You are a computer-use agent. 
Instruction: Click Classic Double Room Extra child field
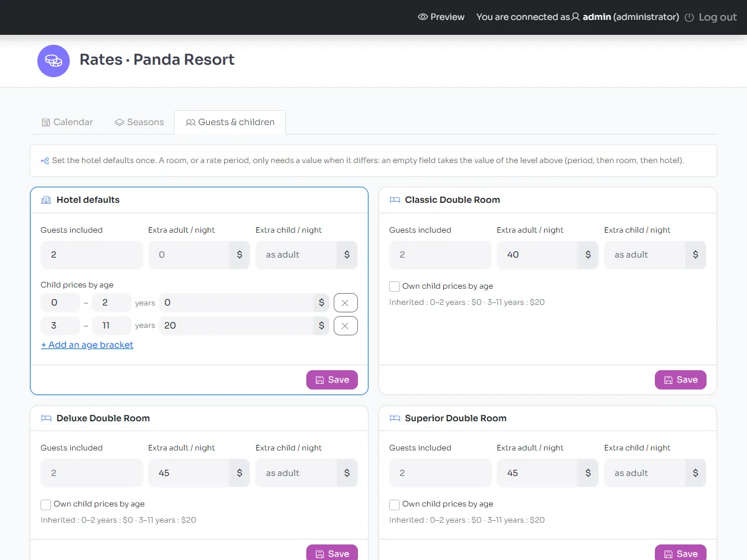pos(645,255)
